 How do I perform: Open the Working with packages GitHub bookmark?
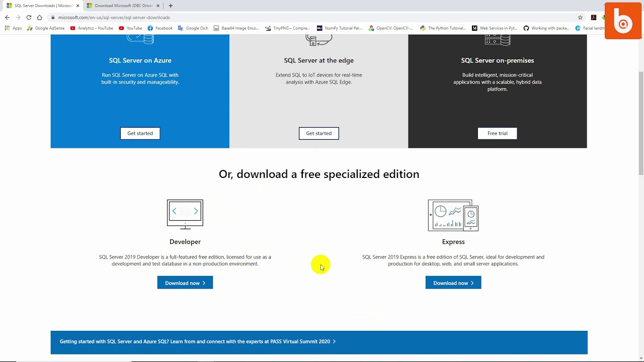tap(546, 28)
